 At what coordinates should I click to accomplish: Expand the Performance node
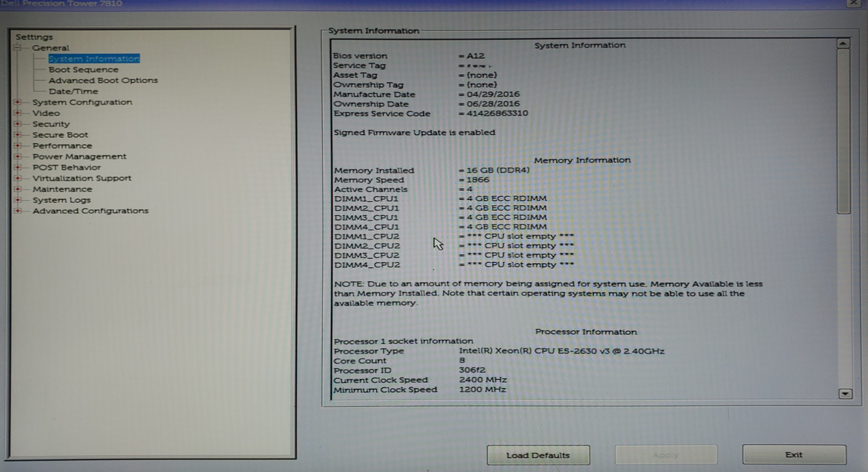(x=18, y=146)
